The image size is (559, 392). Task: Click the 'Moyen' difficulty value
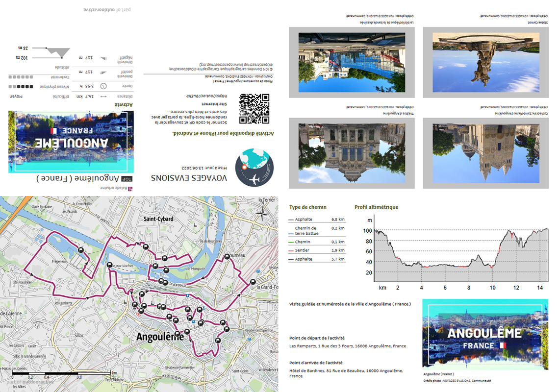pos(16,97)
